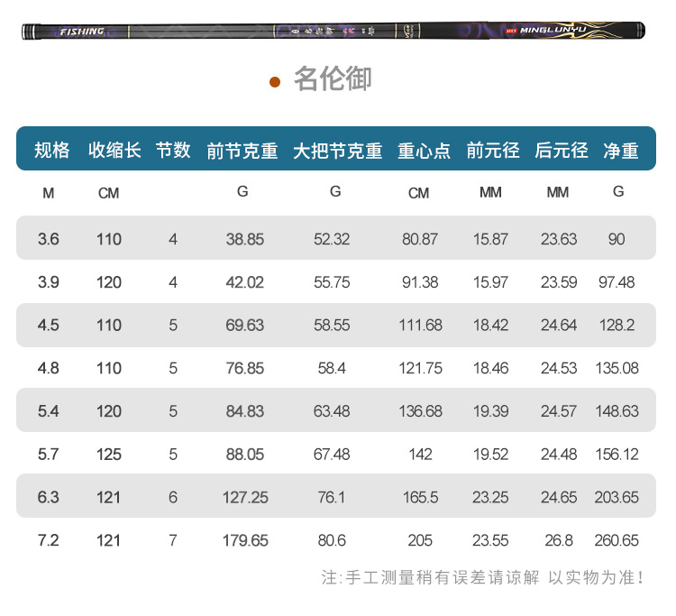
Task: Click the 136.68 center of gravity value
Action: pyautogui.click(x=420, y=411)
